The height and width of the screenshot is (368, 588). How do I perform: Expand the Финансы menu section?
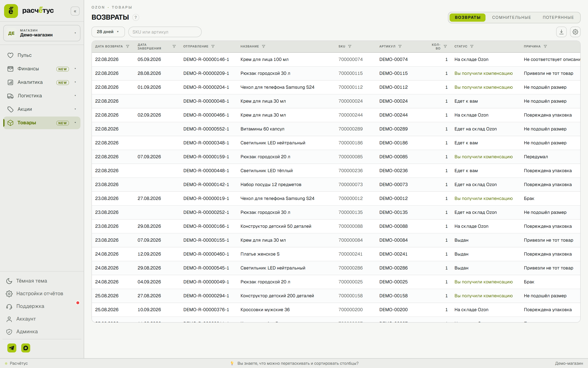click(x=42, y=69)
